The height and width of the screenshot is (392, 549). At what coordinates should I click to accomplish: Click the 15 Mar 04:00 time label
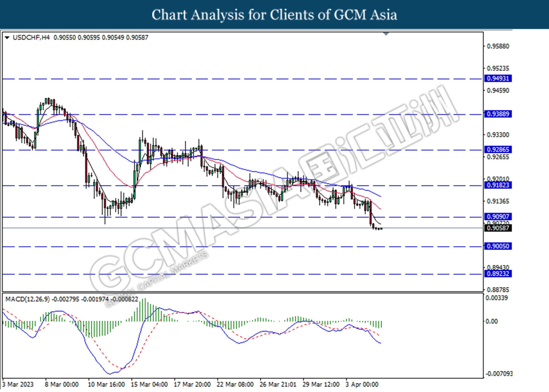click(x=149, y=384)
